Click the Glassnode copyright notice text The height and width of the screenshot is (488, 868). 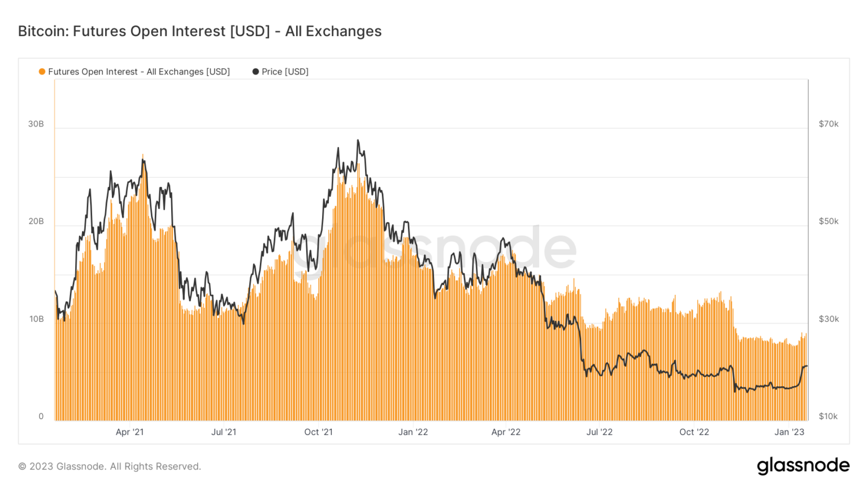pyautogui.click(x=110, y=467)
